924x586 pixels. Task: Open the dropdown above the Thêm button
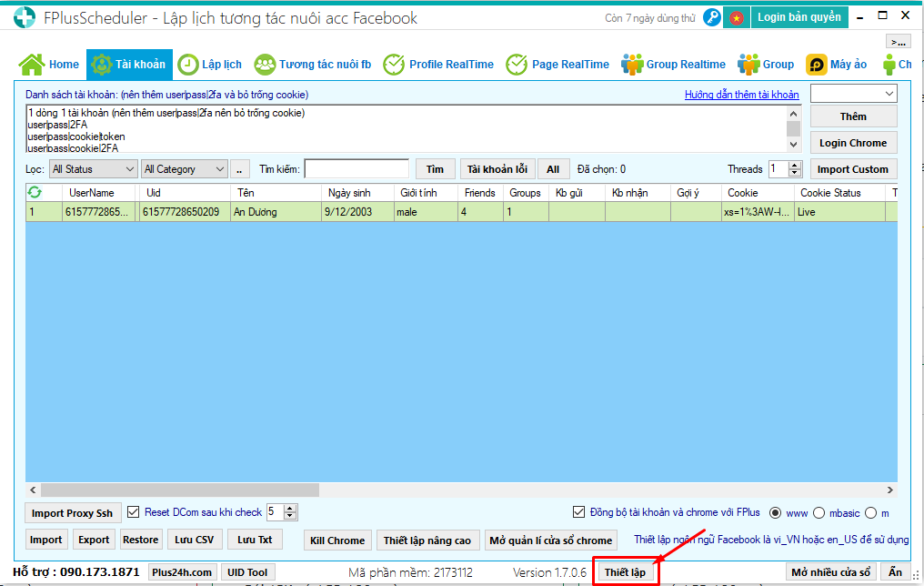click(x=854, y=93)
